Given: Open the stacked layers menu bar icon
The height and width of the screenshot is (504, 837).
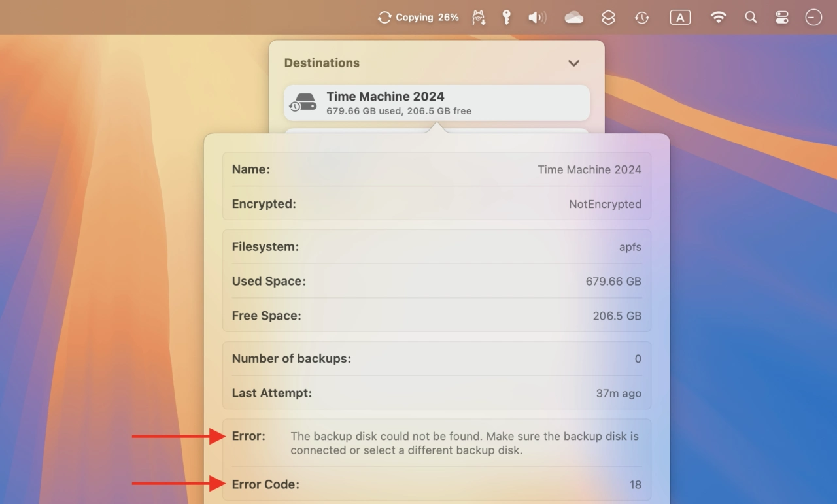Looking at the screenshot, I should 608,18.
